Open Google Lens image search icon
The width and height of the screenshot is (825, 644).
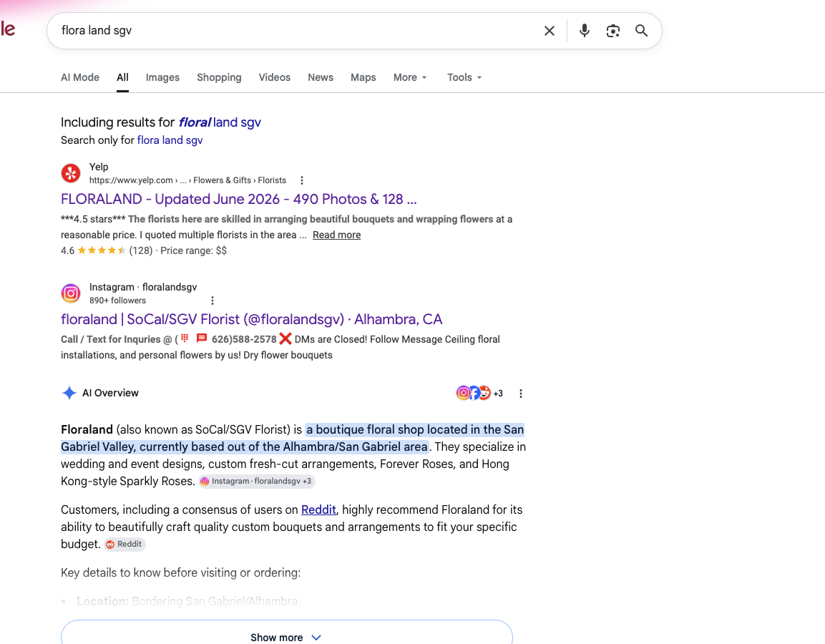click(613, 31)
